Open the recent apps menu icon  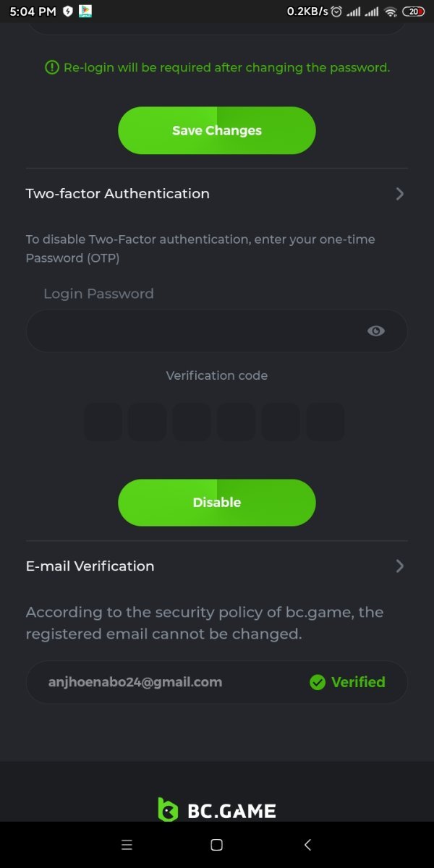pos(127,845)
